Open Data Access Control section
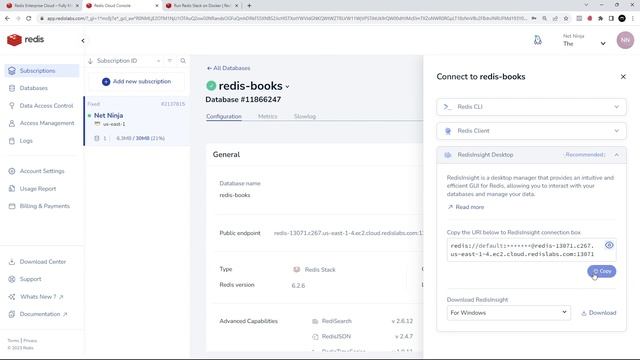The width and height of the screenshot is (640, 360). pyautogui.click(x=42, y=106)
